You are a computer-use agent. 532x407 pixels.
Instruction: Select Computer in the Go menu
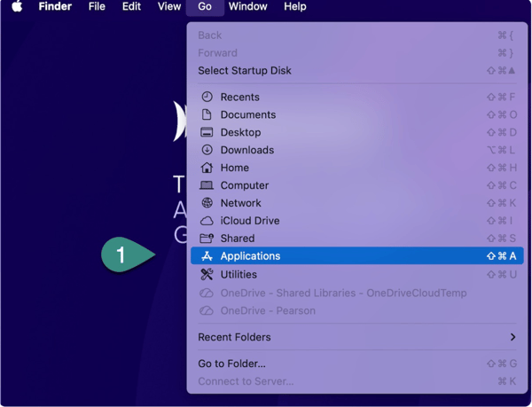pyautogui.click(x=357, y=185)
